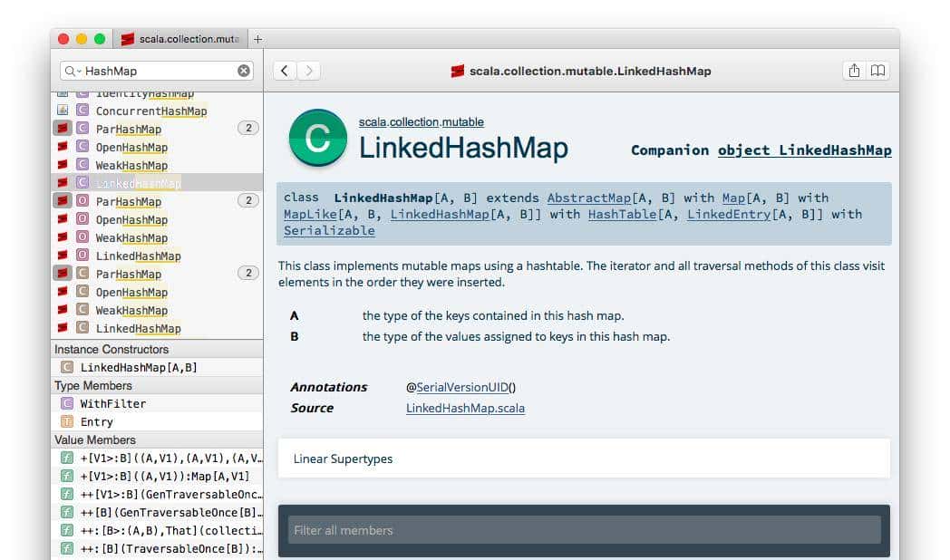The height and width of the screenshot is (560, 950).
Task: Click the type icon beside Entry
Action: click(67, 421)
